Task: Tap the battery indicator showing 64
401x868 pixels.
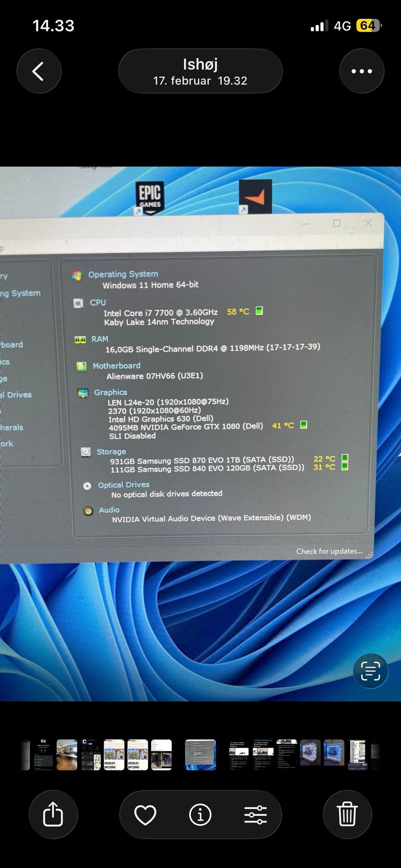Action: 369,26
